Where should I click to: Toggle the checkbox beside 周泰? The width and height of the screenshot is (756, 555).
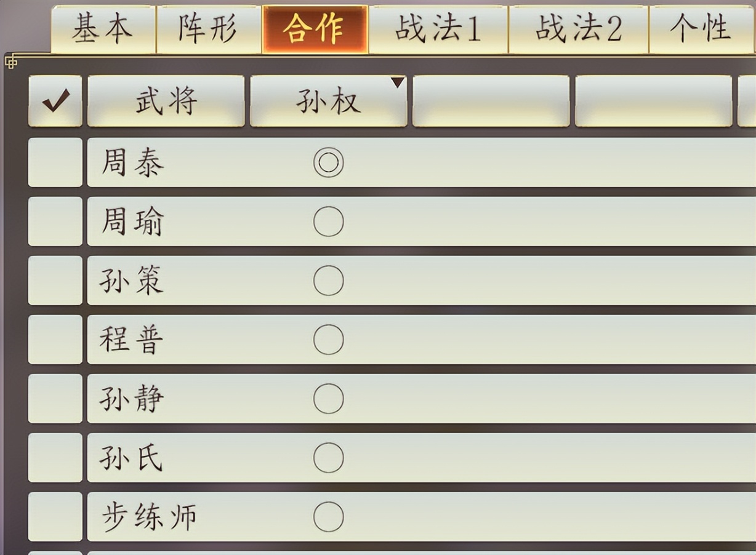pos(55,162)
